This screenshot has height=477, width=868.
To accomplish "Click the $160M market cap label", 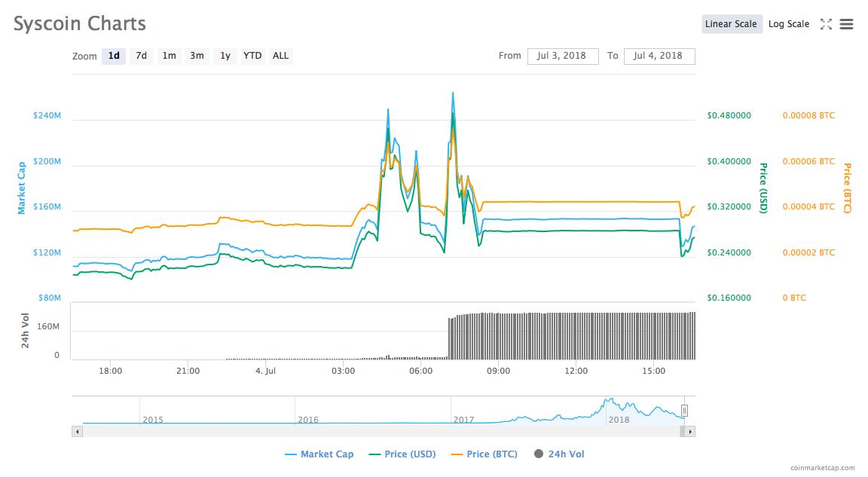I will pos(47,207).
